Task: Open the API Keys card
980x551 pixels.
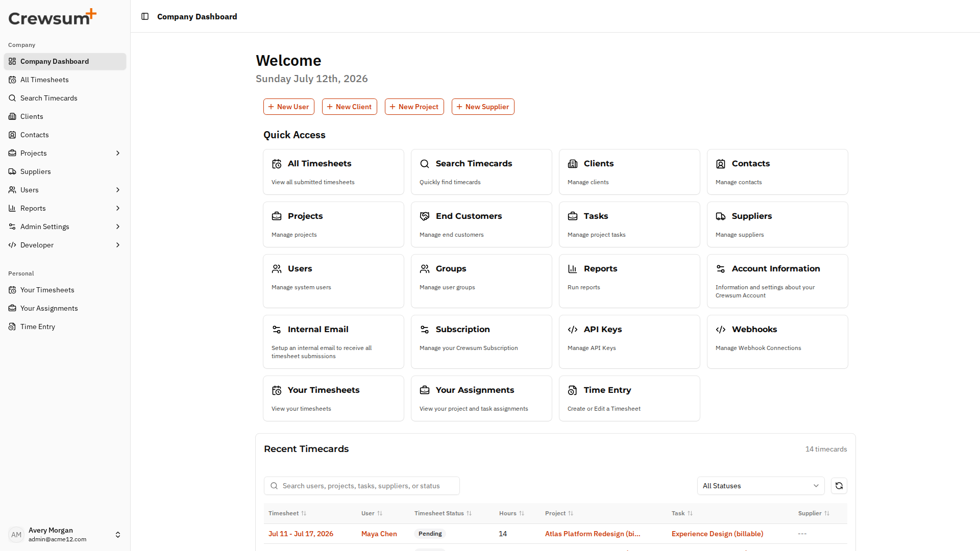Action: tap(629, 342)
